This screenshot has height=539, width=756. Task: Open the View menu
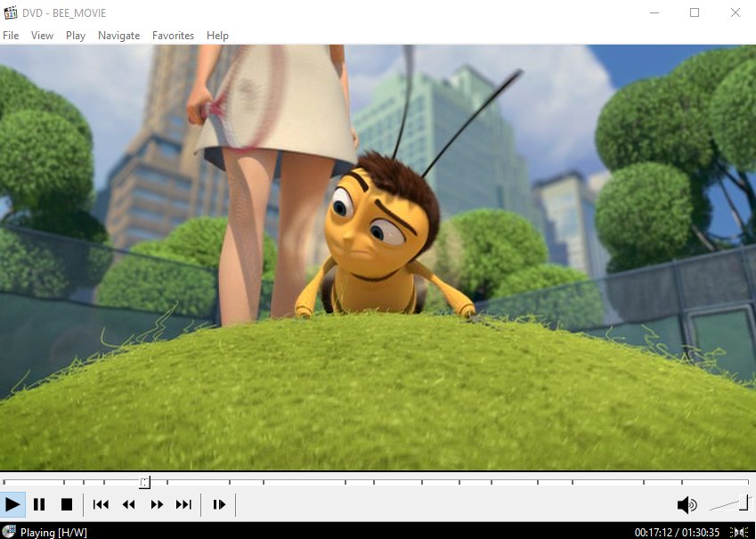(42, 36)
